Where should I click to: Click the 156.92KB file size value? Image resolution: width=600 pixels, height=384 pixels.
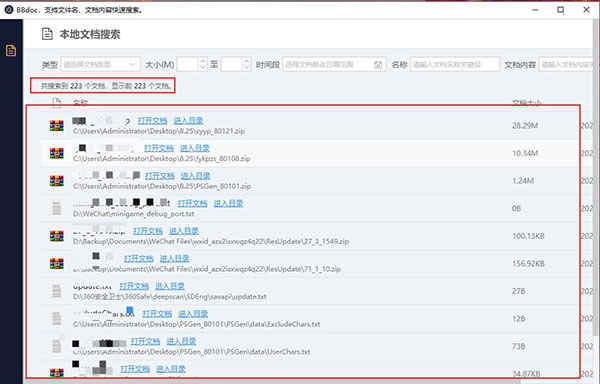528,264
